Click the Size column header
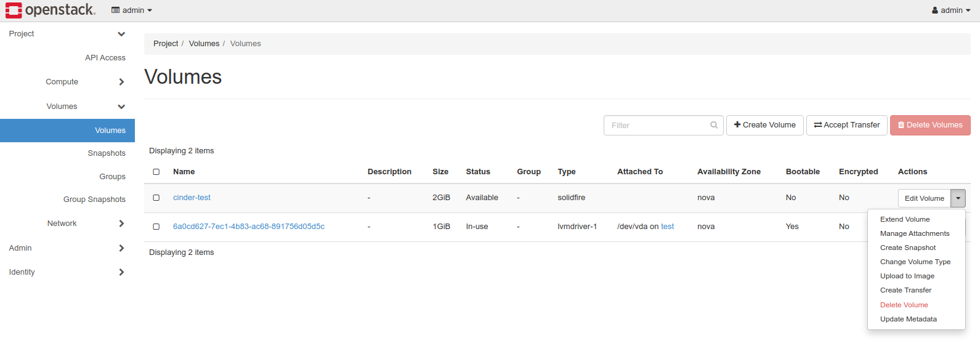This screenshot has width=980, height=343. tap(440, 172)
